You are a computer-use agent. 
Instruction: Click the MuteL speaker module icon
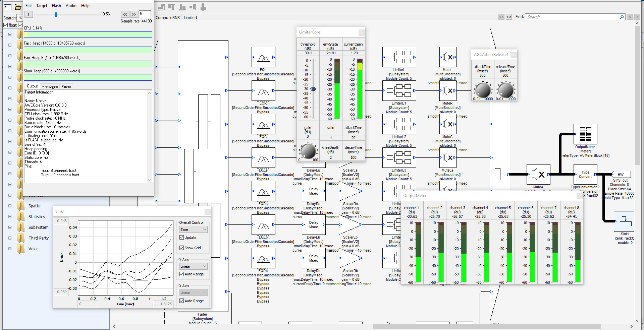click(448, 57)
